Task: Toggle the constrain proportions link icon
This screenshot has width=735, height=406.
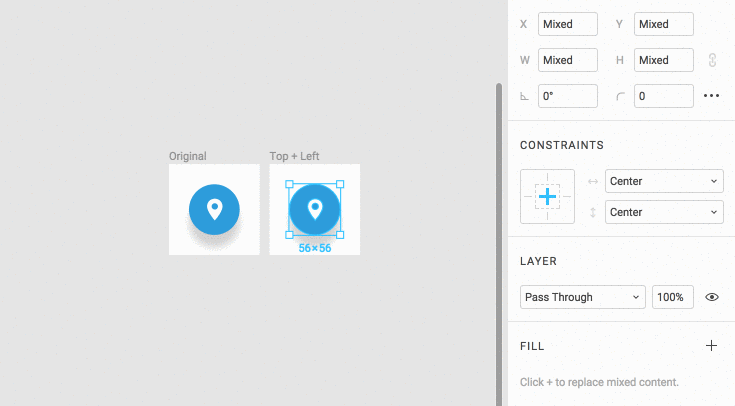Action: tap(712, 60)
